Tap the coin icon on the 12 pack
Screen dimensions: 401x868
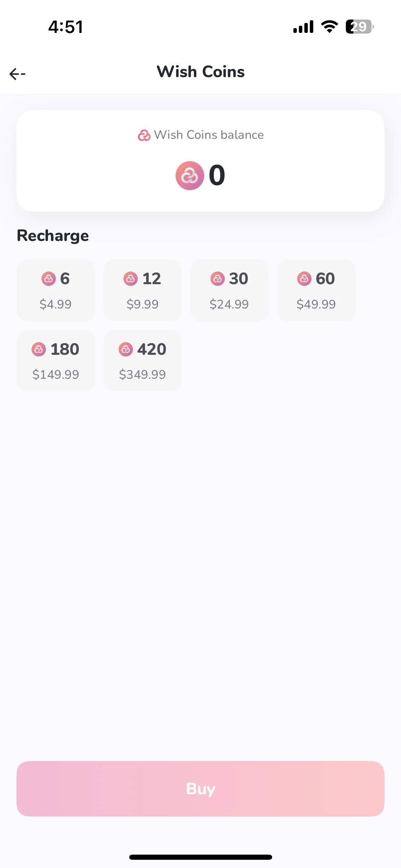pyautogui.click(x=131, y=279)
